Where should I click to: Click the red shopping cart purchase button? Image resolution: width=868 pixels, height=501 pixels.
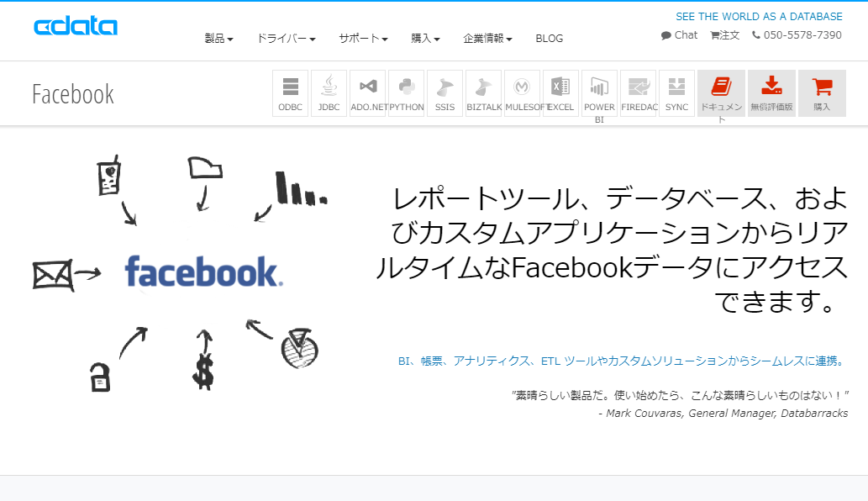(822, 93)
